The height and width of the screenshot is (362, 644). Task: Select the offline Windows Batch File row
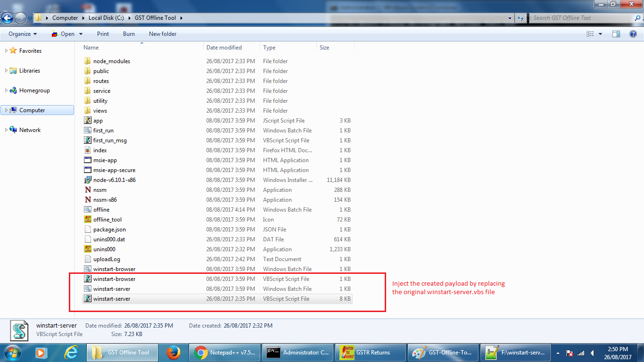pyautogui.click(x=217, y=210)
